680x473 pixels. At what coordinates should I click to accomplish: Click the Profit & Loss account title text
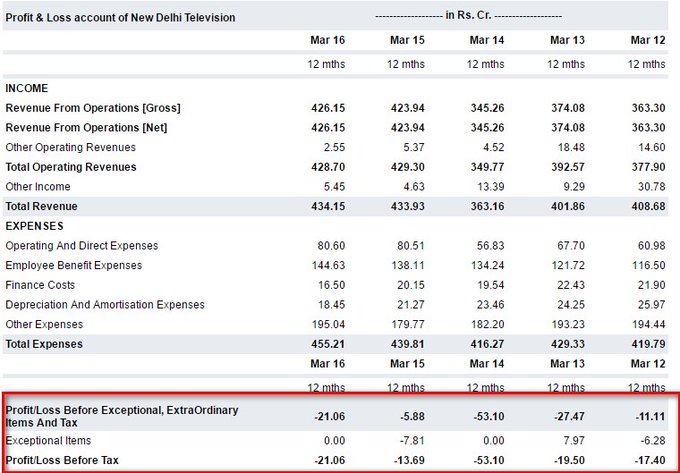tap(120, 18)
